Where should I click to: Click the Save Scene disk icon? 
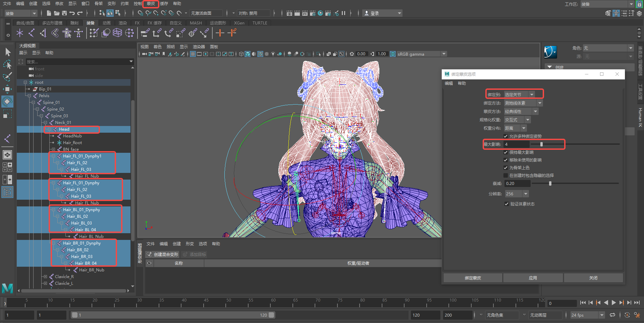(x=64, y=13)
